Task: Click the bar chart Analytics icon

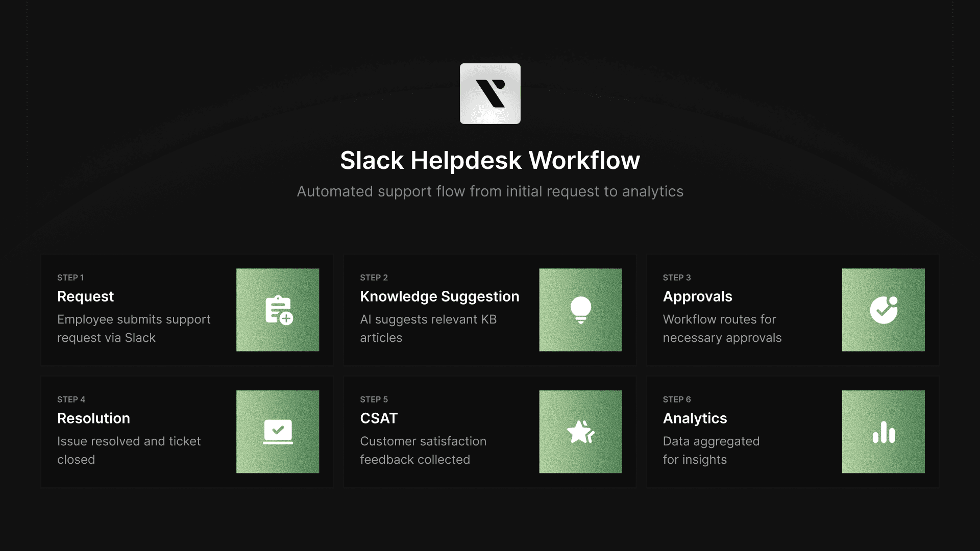Action: point(884,432)
